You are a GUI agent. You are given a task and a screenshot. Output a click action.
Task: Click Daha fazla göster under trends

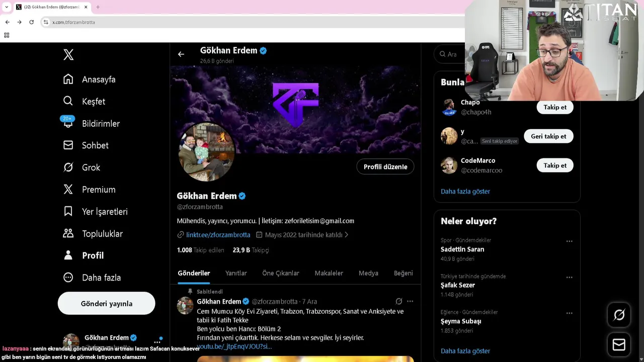pos(465,351)
